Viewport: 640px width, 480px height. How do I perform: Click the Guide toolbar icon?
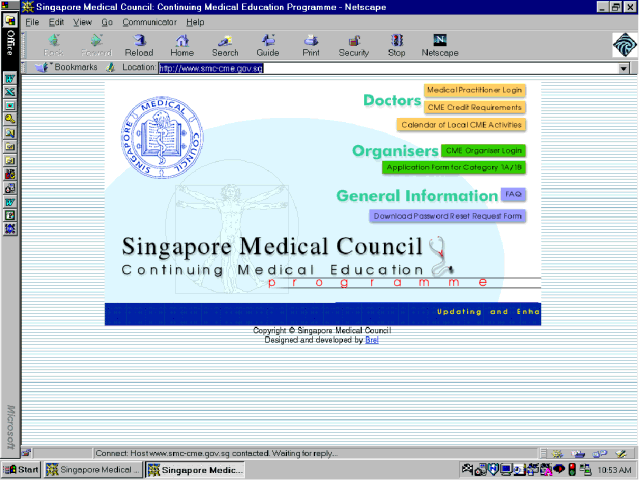268,45
